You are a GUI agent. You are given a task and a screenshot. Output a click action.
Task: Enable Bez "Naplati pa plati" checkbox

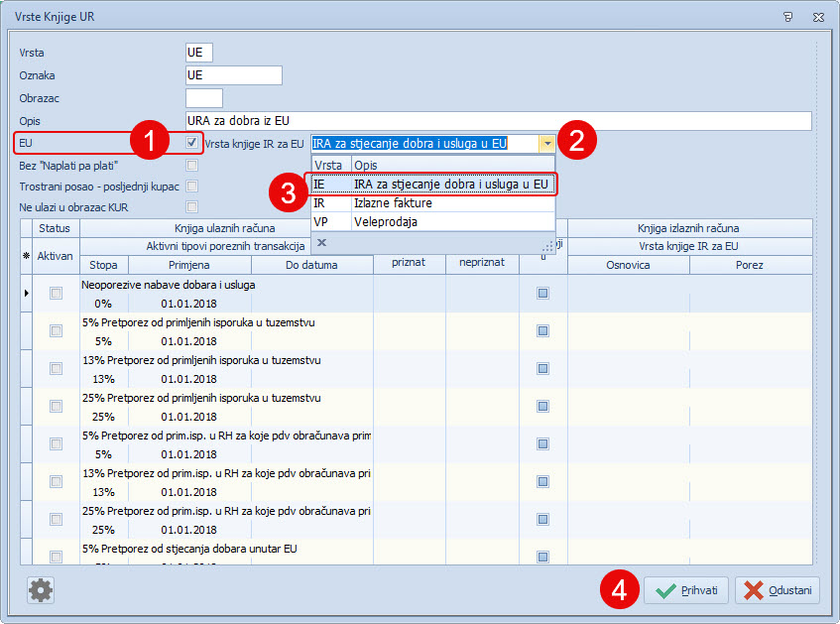[x=192, y=165]
